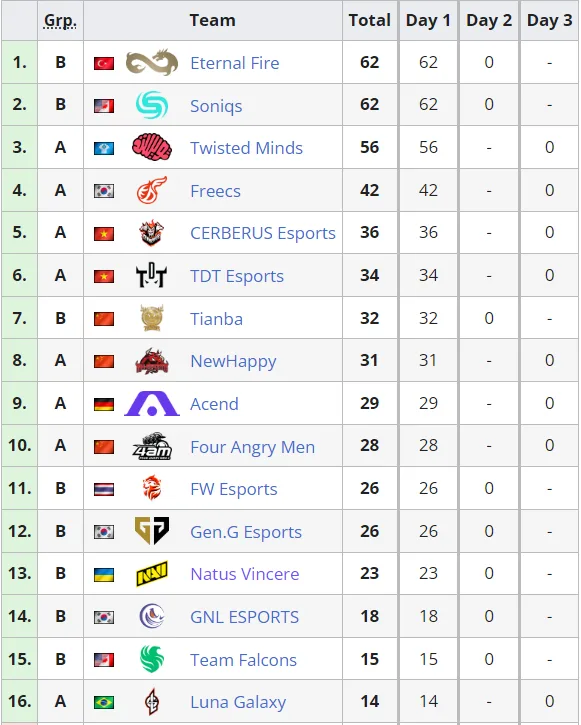Click the Gen.G Esports shield logo
This screenshot has height=725, width=581.
pyautogui.click(x=152, y=531)
